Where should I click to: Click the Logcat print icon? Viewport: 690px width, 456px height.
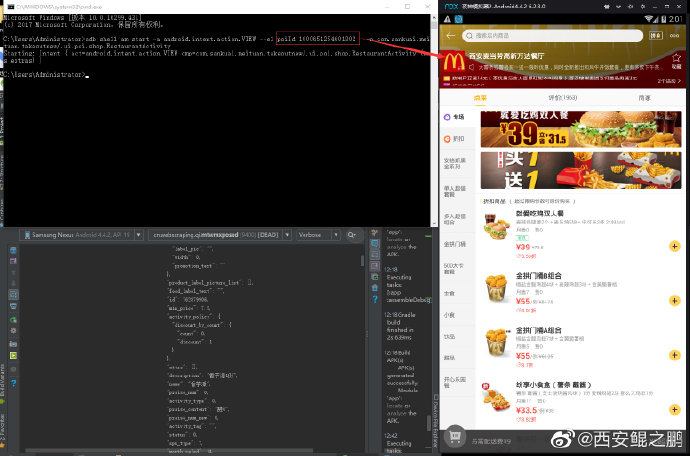(x=13, y=306)
